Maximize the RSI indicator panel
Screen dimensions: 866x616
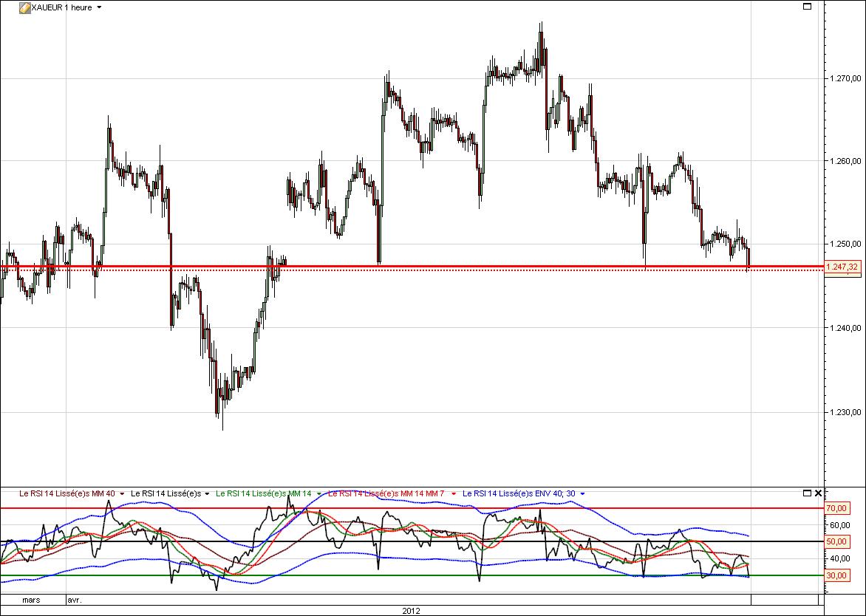click(x=807, y=493)
